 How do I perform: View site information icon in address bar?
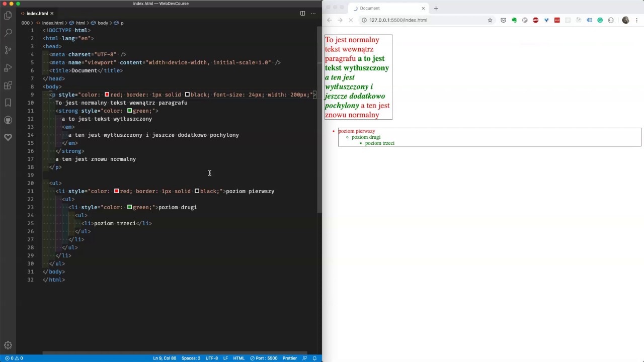coord(364,20)
